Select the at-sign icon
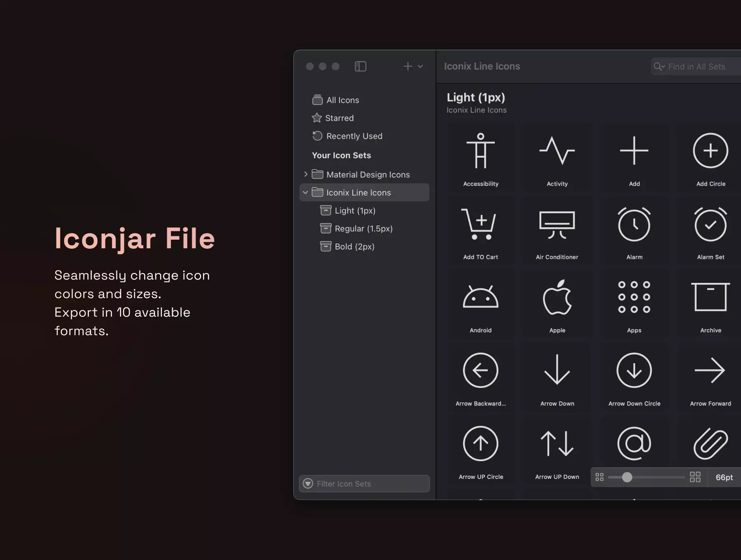Image resolution: width=741 pixels, height=560 pixels. (634, 443)
